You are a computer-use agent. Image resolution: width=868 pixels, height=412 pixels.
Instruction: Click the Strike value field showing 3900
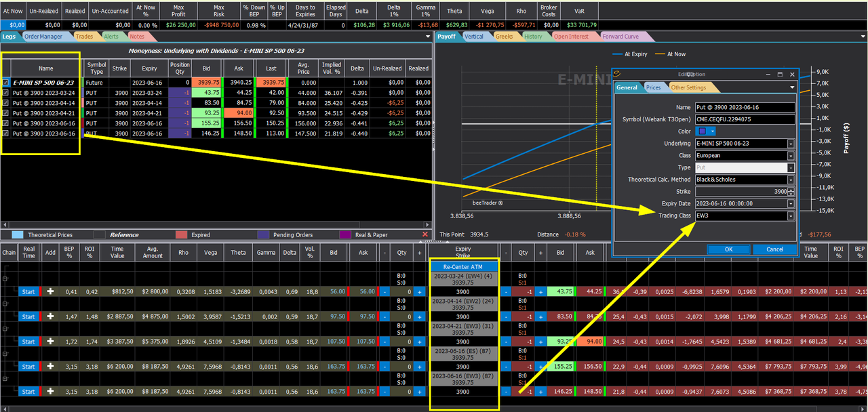(741, 192)
